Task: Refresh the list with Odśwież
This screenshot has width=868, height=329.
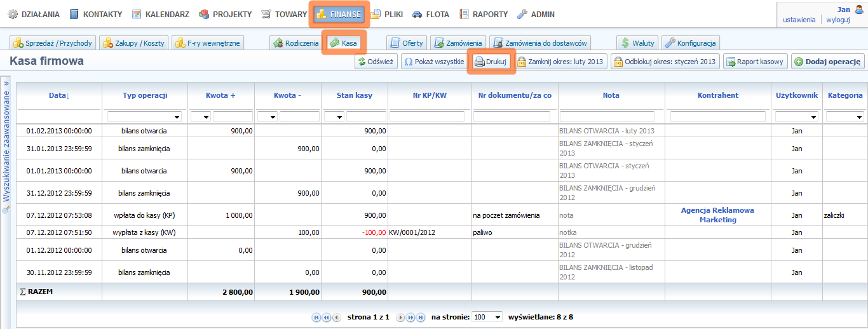Action: [376, 62]
